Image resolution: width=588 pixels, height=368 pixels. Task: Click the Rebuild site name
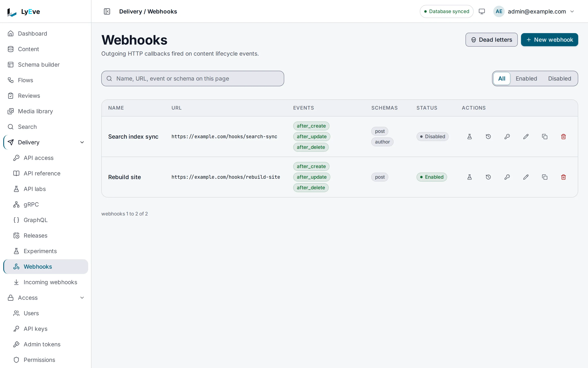(x=124, y=177)
